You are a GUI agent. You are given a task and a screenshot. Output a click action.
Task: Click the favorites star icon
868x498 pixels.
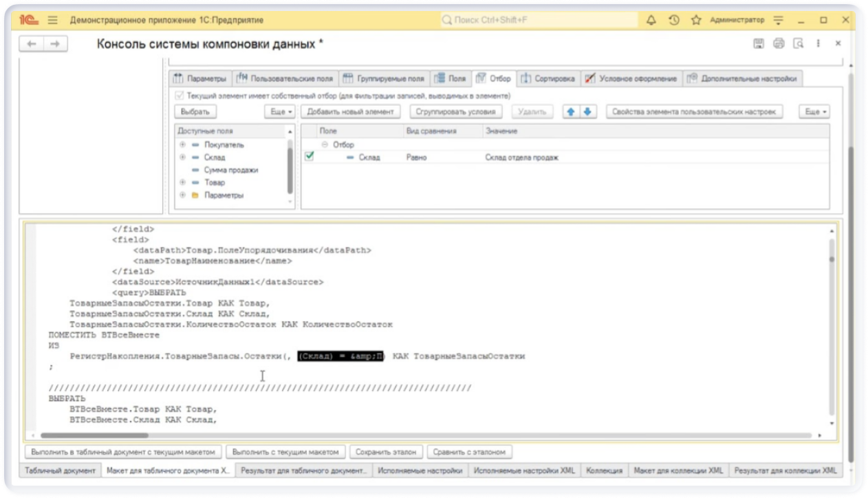[695, 21]
